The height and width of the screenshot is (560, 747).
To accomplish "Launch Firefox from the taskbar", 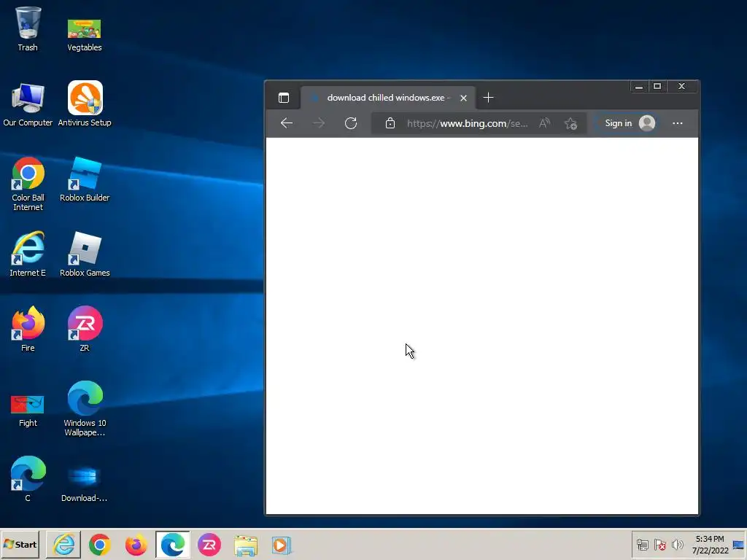I will pos(136,545).
